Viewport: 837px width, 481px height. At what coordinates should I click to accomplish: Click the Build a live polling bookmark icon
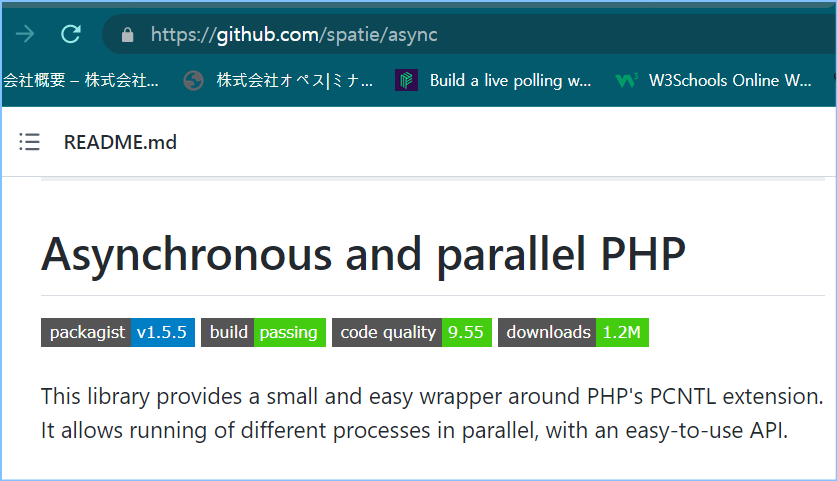click(405, 81)
